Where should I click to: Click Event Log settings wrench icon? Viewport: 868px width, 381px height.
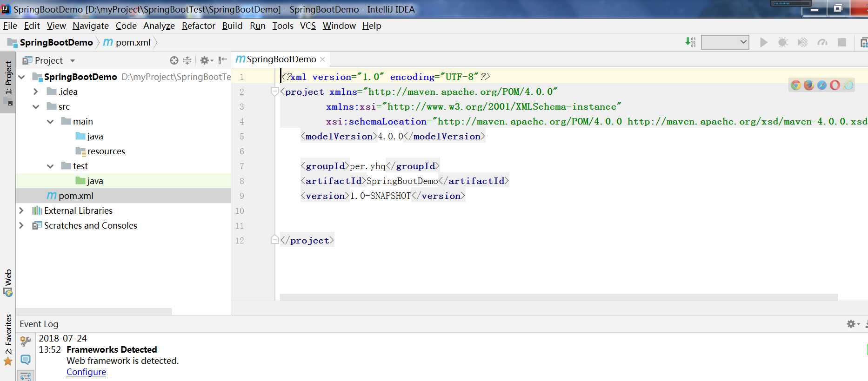25,342
